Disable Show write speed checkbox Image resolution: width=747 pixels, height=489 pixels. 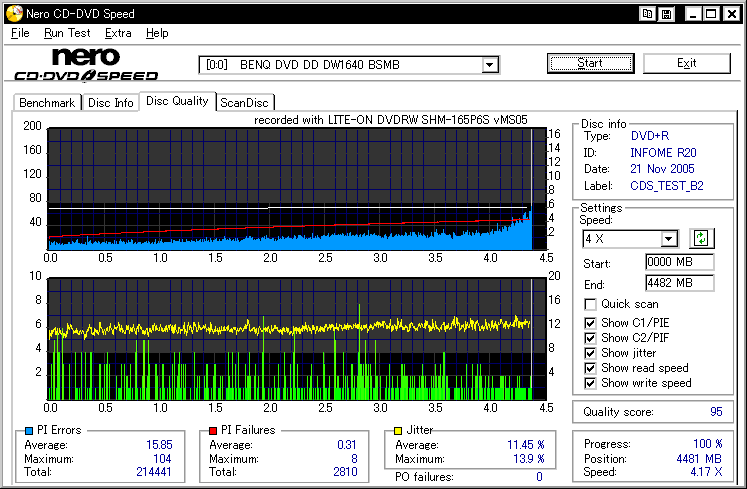click(x=591, y=383)
